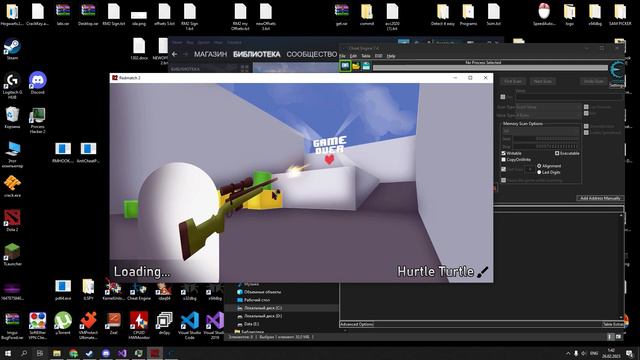Click the First Scan button
Image resolution: width=640 pixels, height=360 pixels.
coord(513,81)
